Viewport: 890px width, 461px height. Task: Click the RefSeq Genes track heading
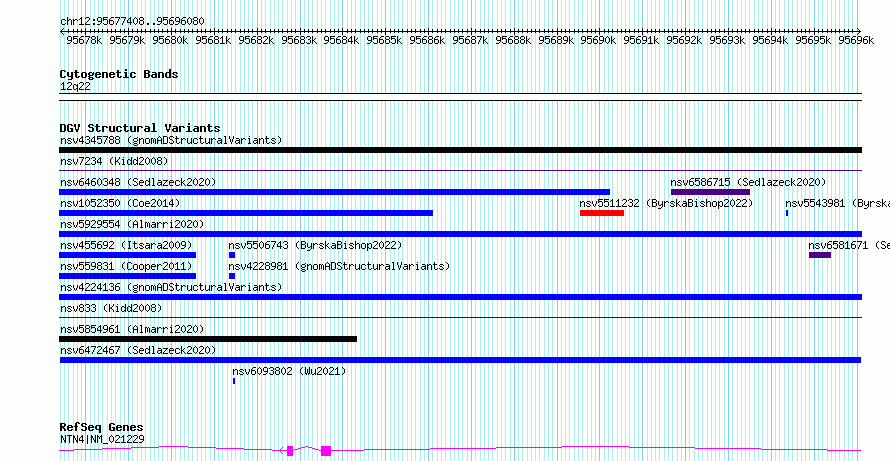point(102,427)
